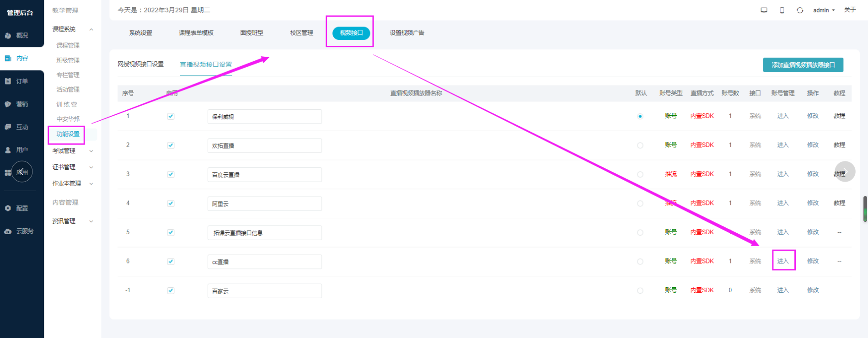Click the 阿里云 player name input field
The width and height of the screenshot is (868, 338).
(264, 204)
